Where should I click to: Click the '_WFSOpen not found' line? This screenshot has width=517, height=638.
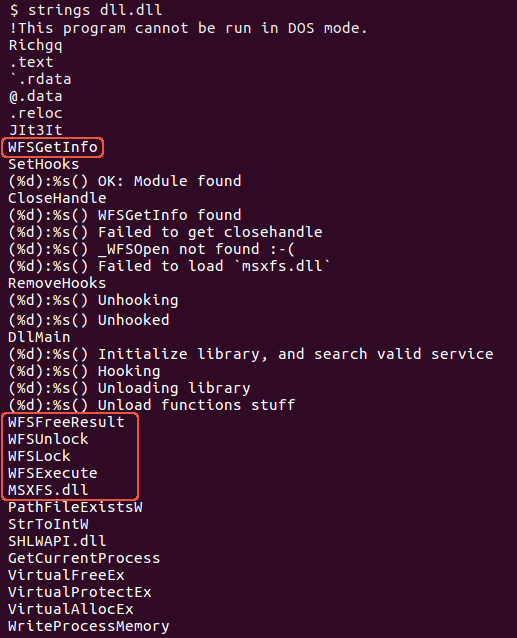pos(152,249)
